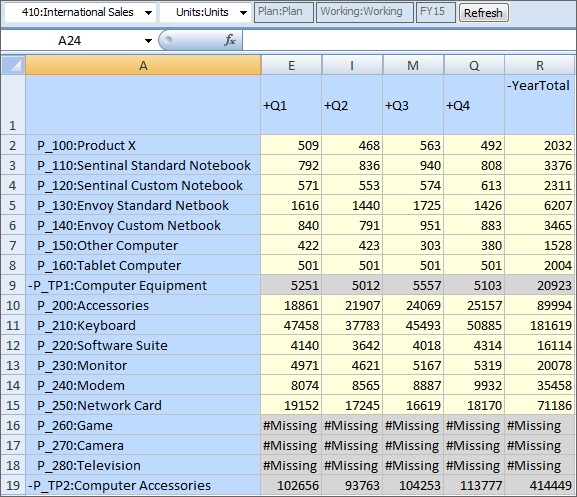Select the P_100:Product X cell
Image resolution: width=577 pixels, height=497 pixels.
click(x=143, y=145)
